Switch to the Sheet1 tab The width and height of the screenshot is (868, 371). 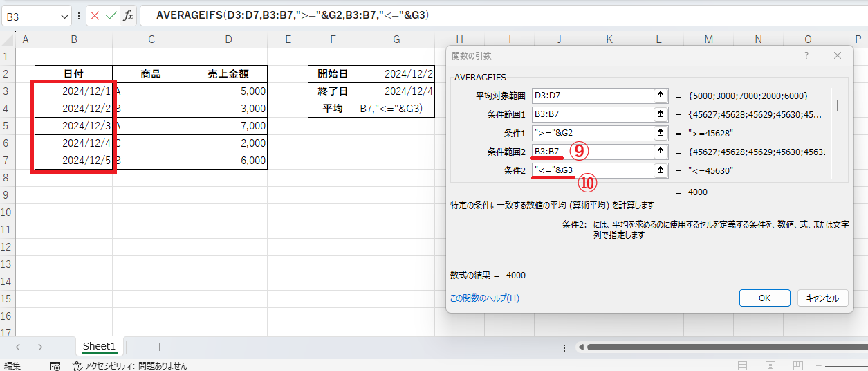pyautogui.click(x=99, y=347)
